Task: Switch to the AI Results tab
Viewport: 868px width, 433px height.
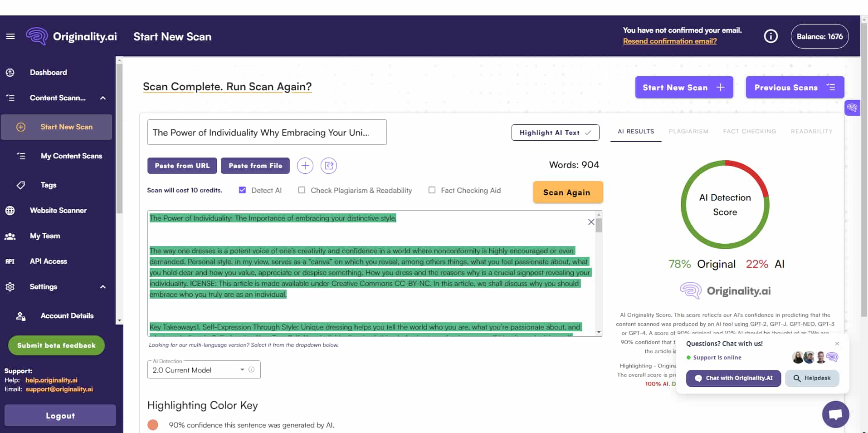Action: point(636,132)
